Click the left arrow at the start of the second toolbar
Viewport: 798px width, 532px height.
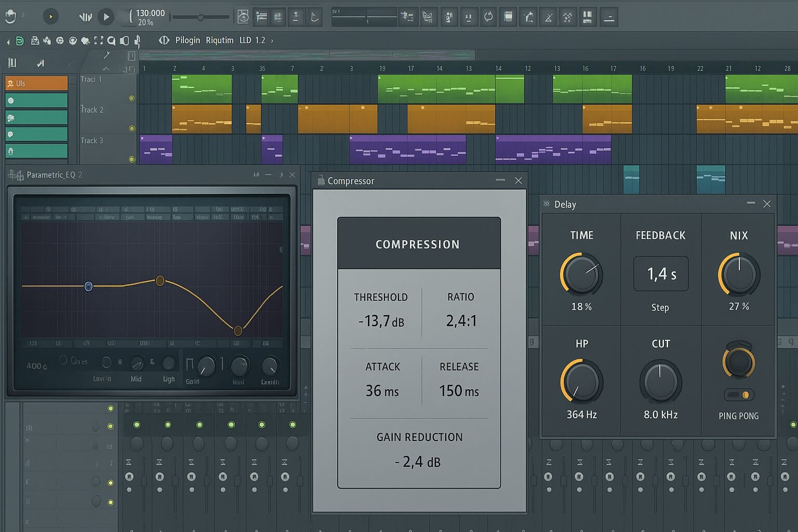point(8,41)
